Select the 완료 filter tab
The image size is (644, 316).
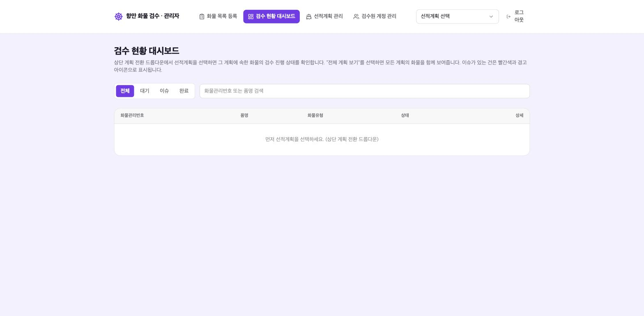click(x=184, y=91)
